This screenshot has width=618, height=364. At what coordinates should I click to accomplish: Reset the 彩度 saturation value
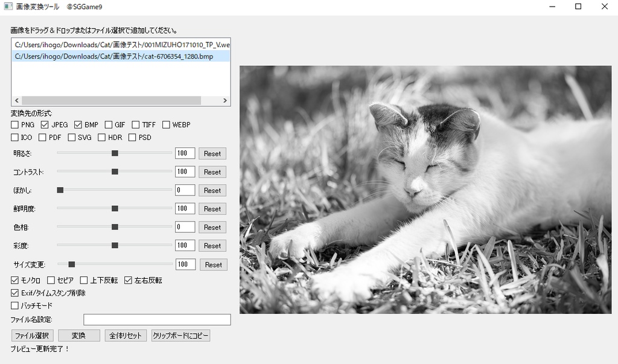pyautogui.click(x=212, y=246)
